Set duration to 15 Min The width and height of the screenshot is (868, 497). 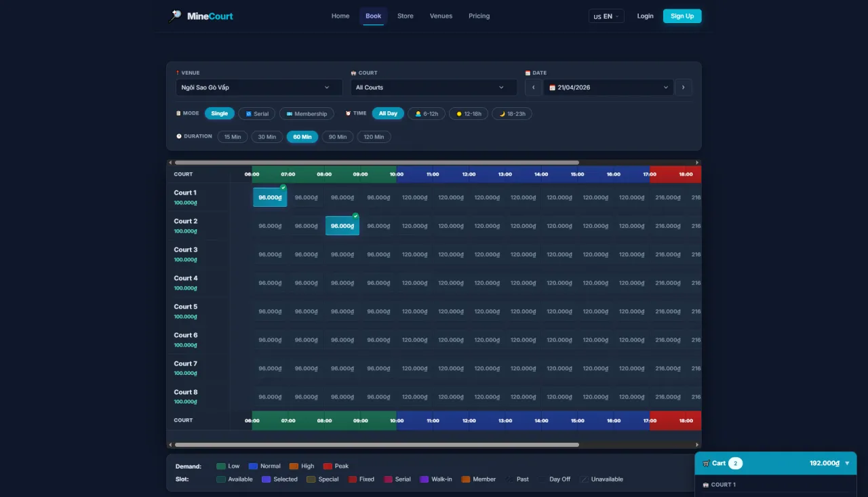[233, 137]
